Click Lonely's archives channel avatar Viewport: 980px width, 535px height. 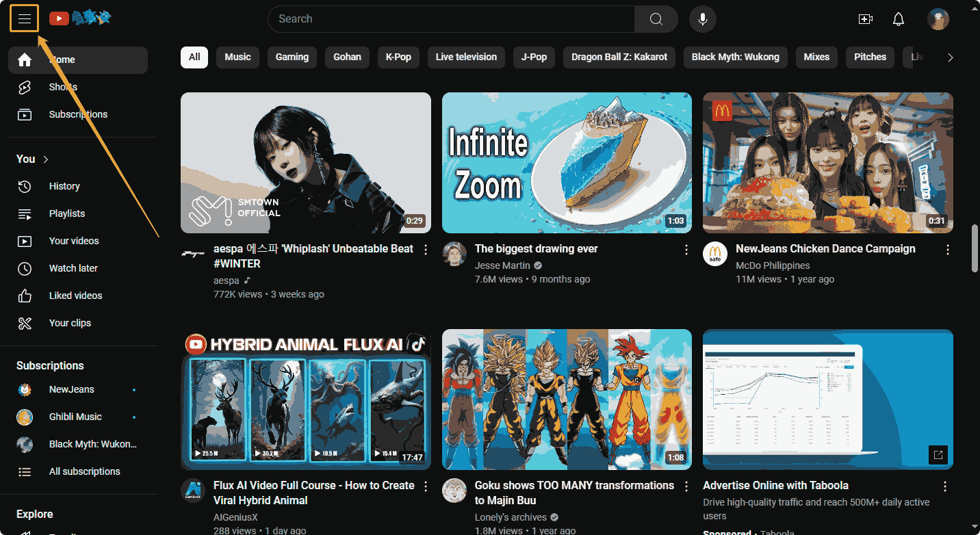(x=454, y=491)
